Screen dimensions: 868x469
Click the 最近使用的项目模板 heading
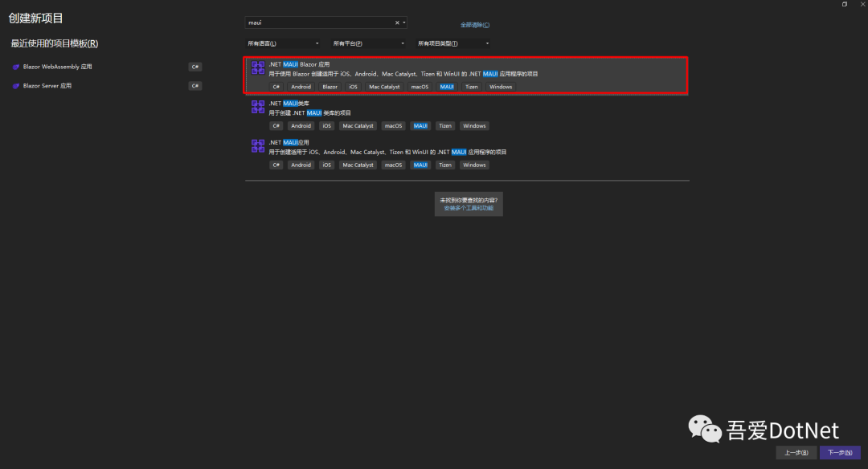coord(55,43)
